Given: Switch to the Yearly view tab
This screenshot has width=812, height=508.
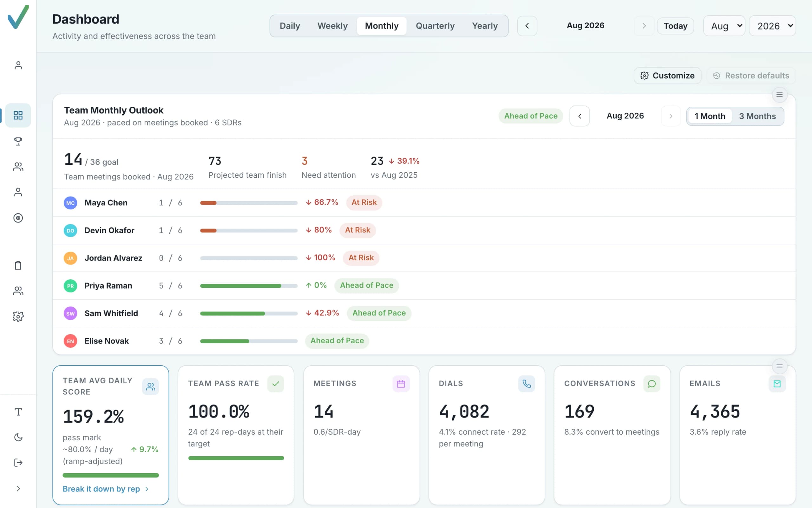Looking at the screenshot, I should (485, 26).
